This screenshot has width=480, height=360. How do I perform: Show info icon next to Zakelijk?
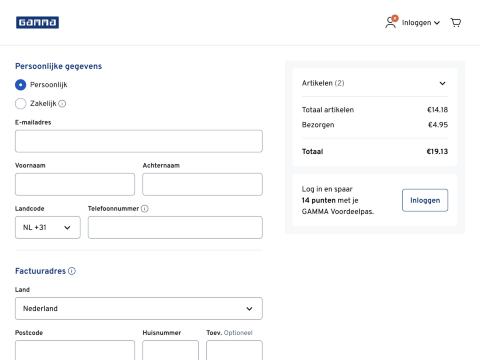[x=62, y=104]
